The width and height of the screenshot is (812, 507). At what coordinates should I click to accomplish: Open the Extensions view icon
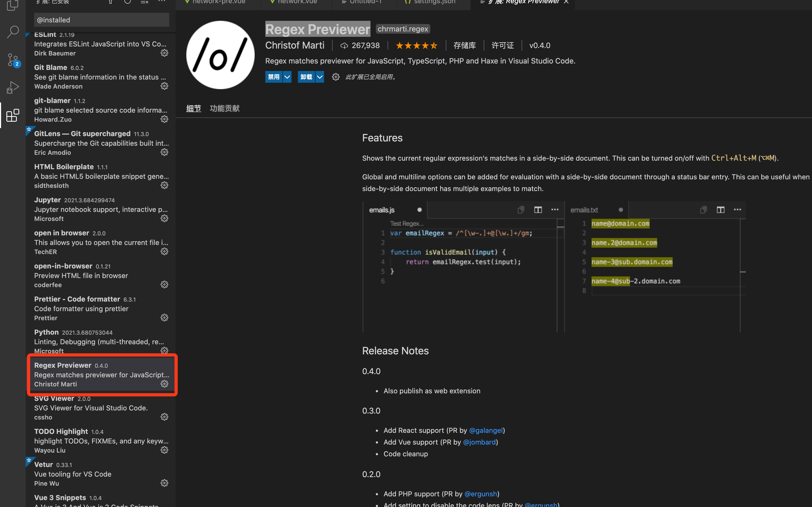point(13,115)
